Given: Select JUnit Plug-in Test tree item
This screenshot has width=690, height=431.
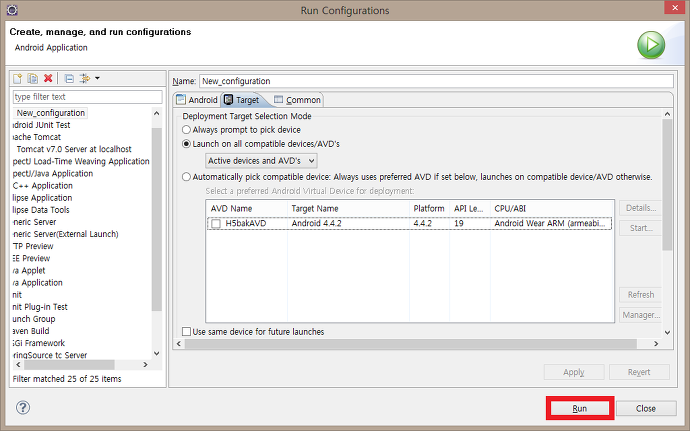Looking at the screenshot, I should coord(40,307).
